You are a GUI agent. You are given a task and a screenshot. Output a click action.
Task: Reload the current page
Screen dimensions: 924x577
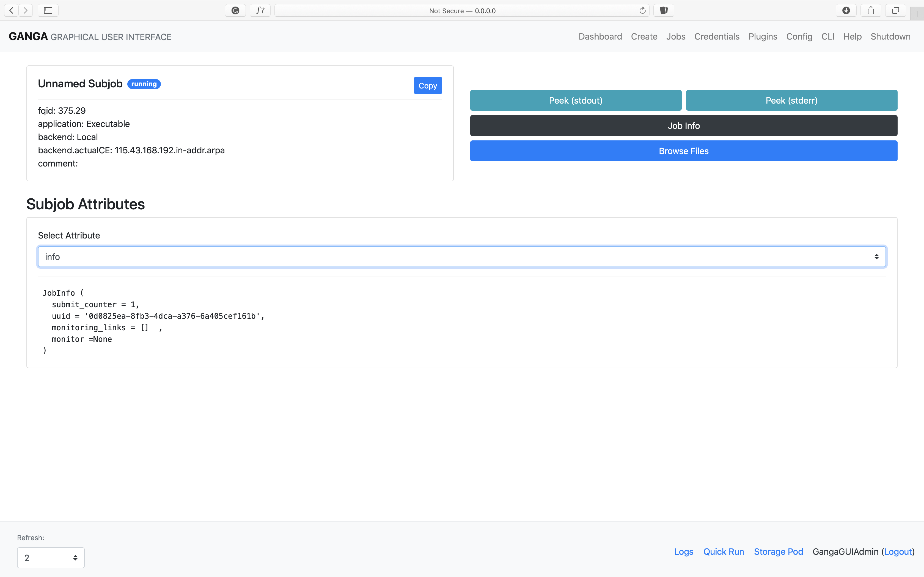coord(643,10)
